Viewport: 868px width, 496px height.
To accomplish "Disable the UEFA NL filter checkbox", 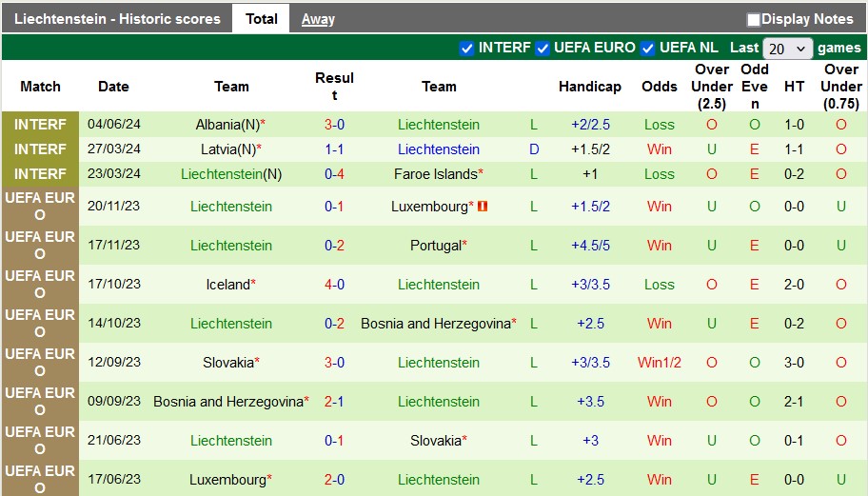I will tap(647, 48).
